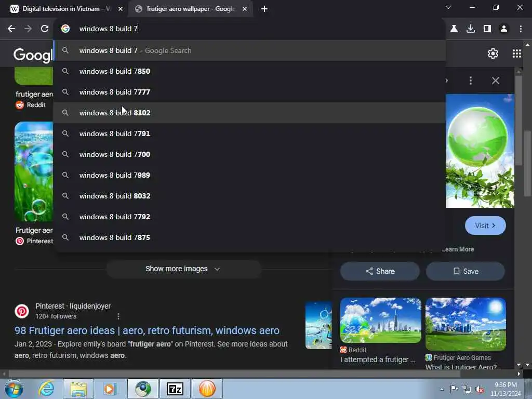
Task: Select suggestion windows 8 build 8032
Action: click(249, 196)
